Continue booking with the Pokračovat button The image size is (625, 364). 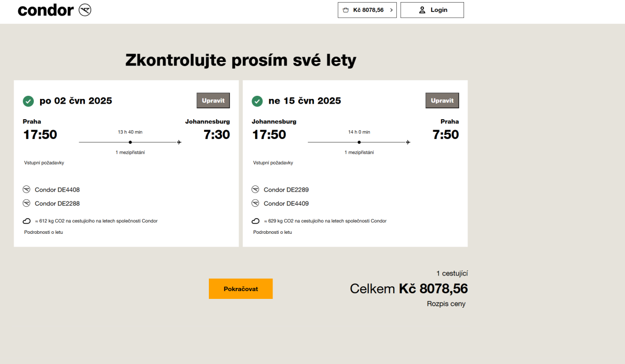point(241,288)
